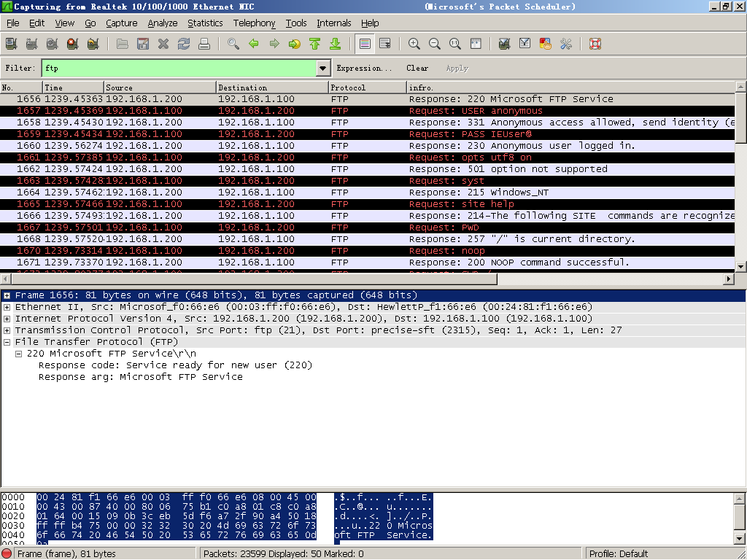Screen dimensions: 747x560
Task: Select packet 1664 Response 215 Windows_NT
Action: tap(368, 192)
